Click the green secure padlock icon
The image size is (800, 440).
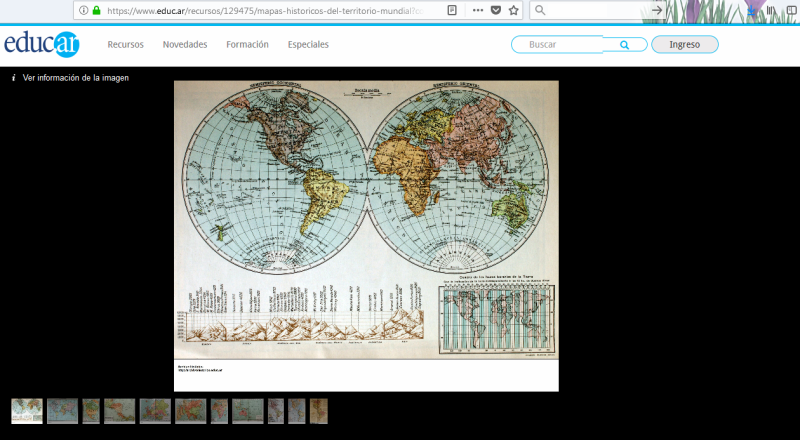point(96,10)
